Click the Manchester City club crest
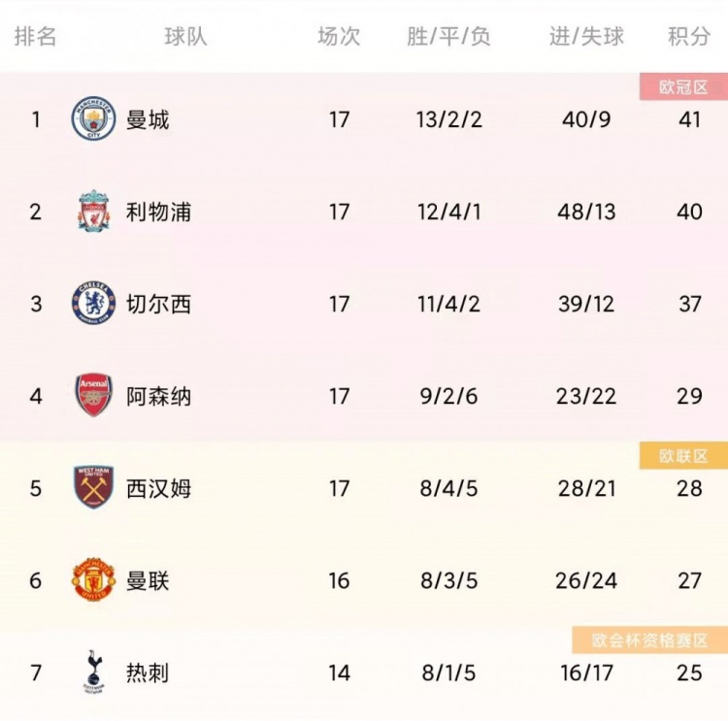This screenshot has height=721, width=728. (x=93, y=118)
